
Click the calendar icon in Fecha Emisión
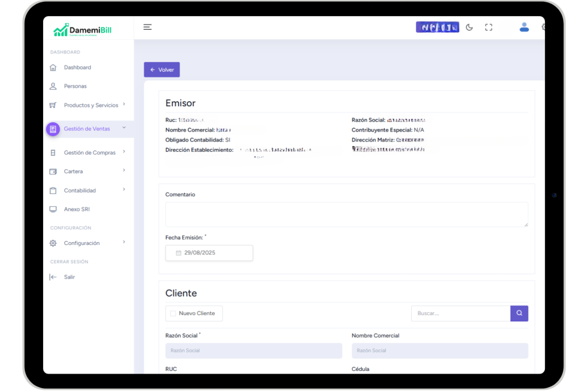[179, 253]
